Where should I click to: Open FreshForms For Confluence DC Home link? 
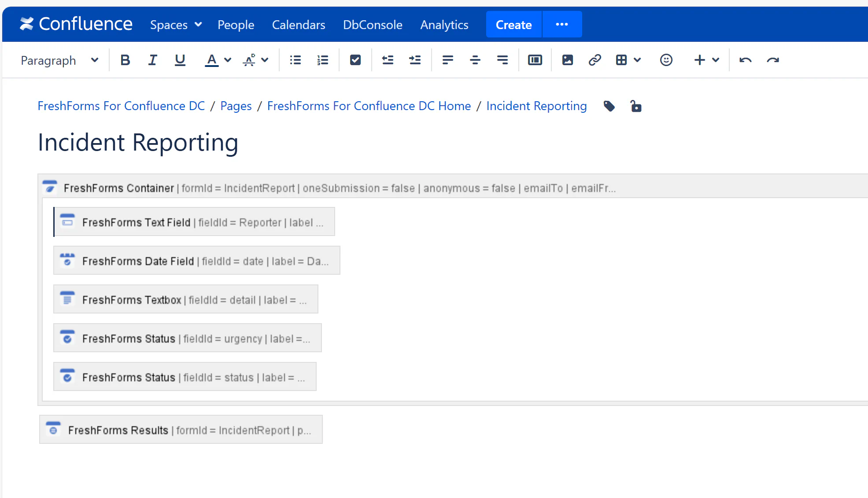pos(369,106)
